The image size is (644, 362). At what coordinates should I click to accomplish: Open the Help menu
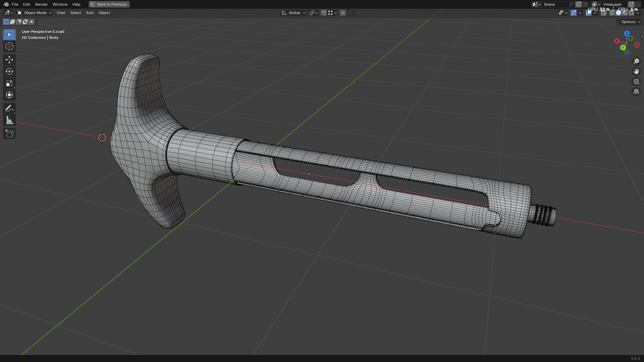76,4
